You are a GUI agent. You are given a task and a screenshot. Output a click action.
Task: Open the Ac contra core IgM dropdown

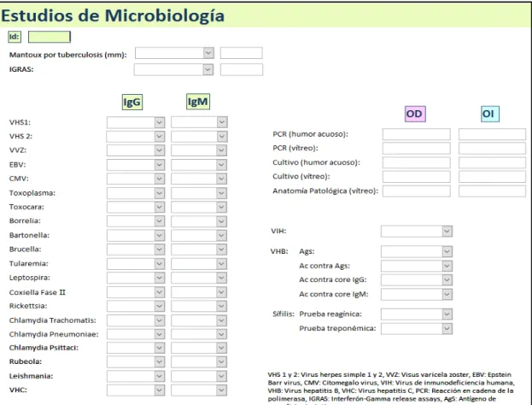point(447,294)
